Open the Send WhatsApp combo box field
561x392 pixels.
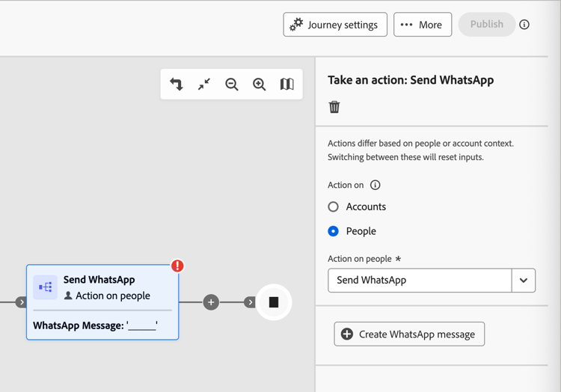(420, 281)
